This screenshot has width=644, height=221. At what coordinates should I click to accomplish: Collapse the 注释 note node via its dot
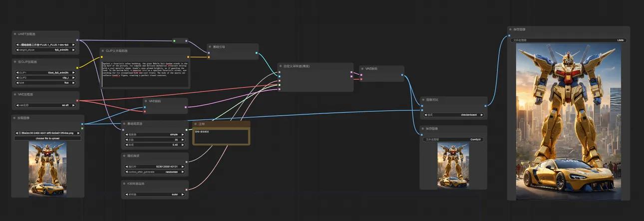tap(196, 124)
